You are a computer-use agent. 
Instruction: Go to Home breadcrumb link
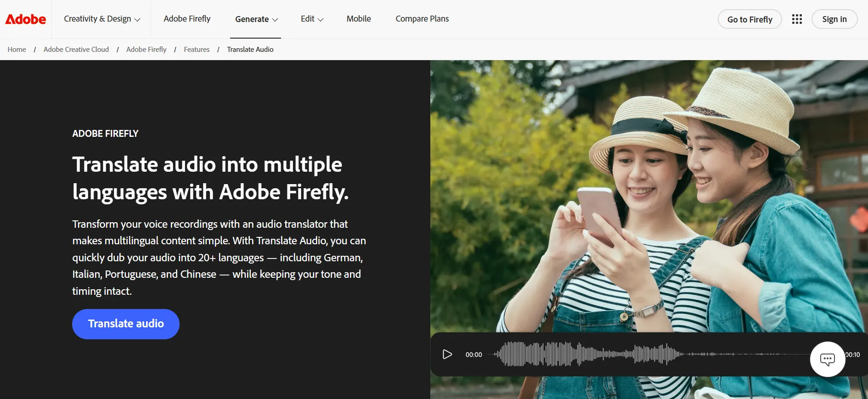[x=17, y=50]
